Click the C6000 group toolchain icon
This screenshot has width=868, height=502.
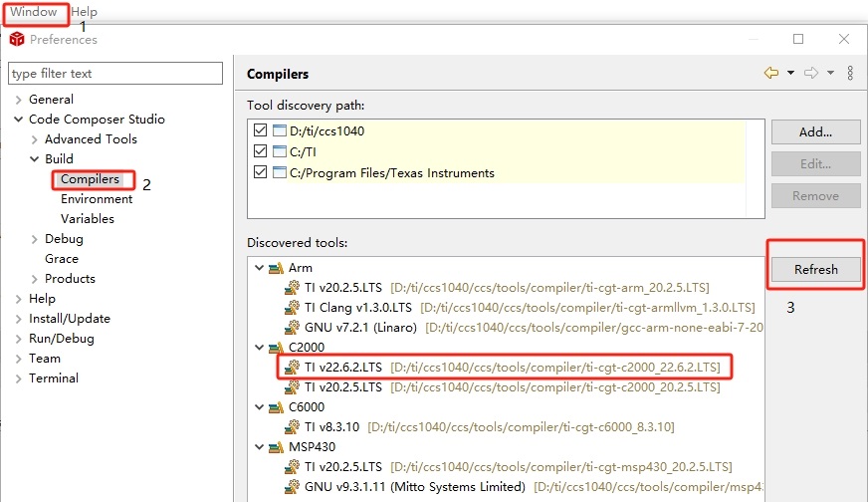[277, 407]
